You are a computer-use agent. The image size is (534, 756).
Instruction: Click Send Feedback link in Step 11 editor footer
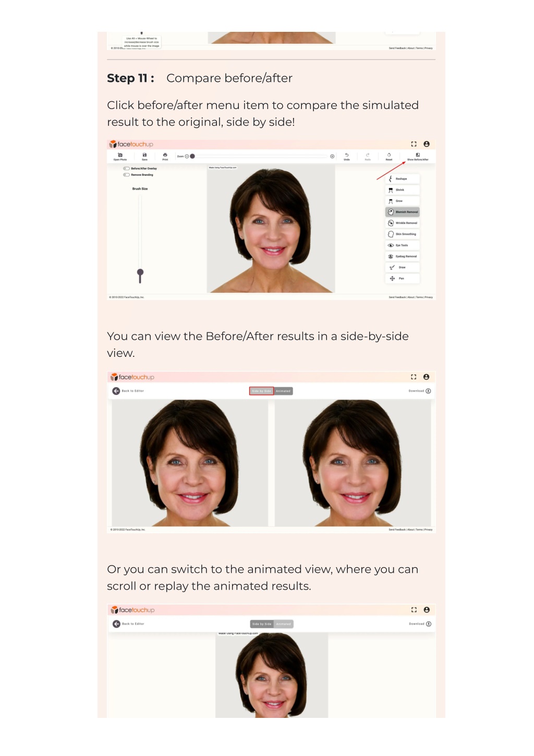point(397,297)
